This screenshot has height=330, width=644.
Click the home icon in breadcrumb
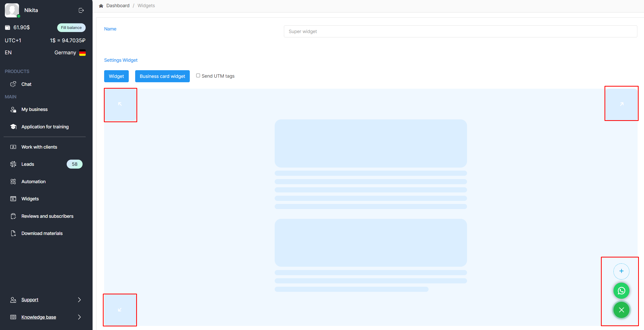(101, 6)
